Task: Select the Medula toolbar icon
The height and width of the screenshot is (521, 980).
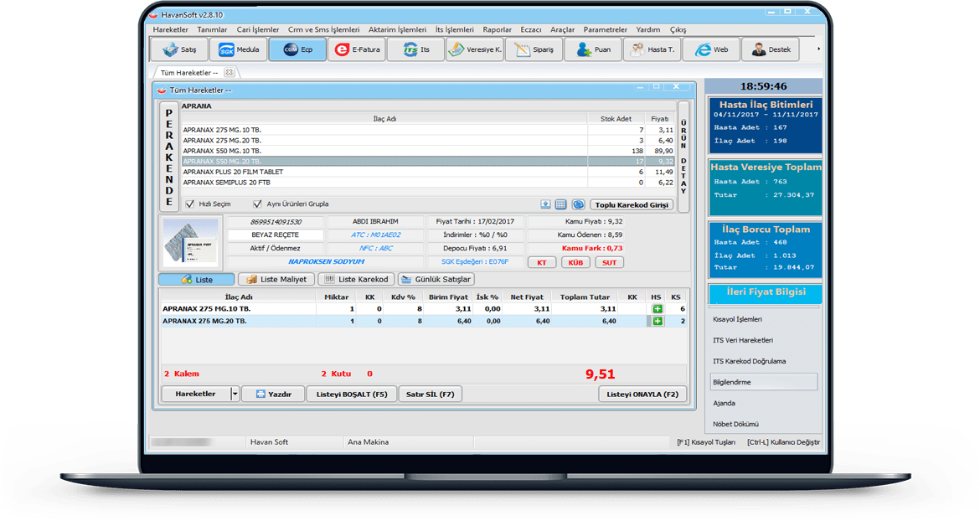Action: pos(237,49)
